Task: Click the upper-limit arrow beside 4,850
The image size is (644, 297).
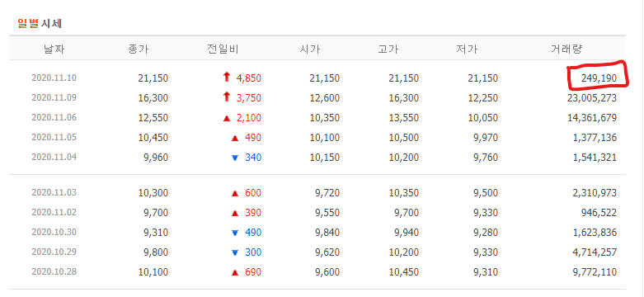Action: tap(226, 77)
